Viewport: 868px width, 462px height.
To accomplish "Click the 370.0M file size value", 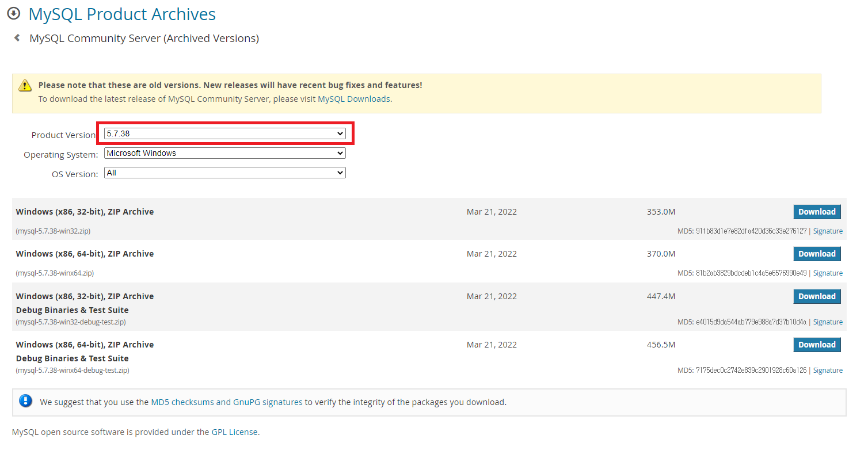I will click(x=661, y=254).
